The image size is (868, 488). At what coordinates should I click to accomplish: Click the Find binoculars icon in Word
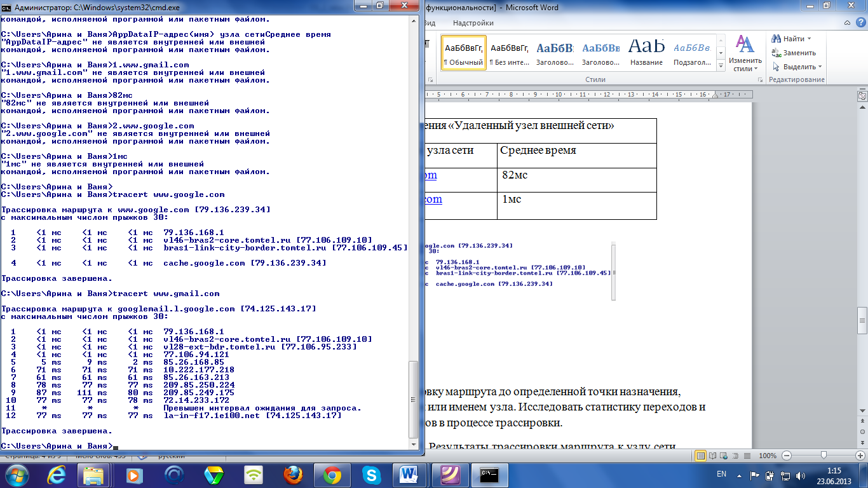(x=776, y=39)
